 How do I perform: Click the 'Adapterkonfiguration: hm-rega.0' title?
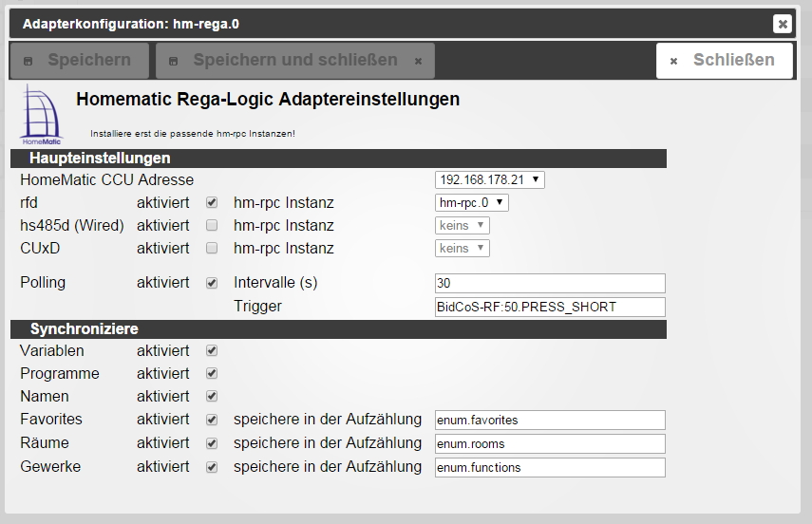point(130,24)
